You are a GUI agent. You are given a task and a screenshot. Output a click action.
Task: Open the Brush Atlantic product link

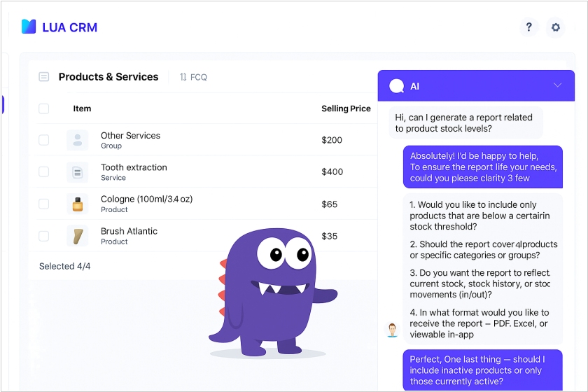pyautogui.click(x=129, y=231)
